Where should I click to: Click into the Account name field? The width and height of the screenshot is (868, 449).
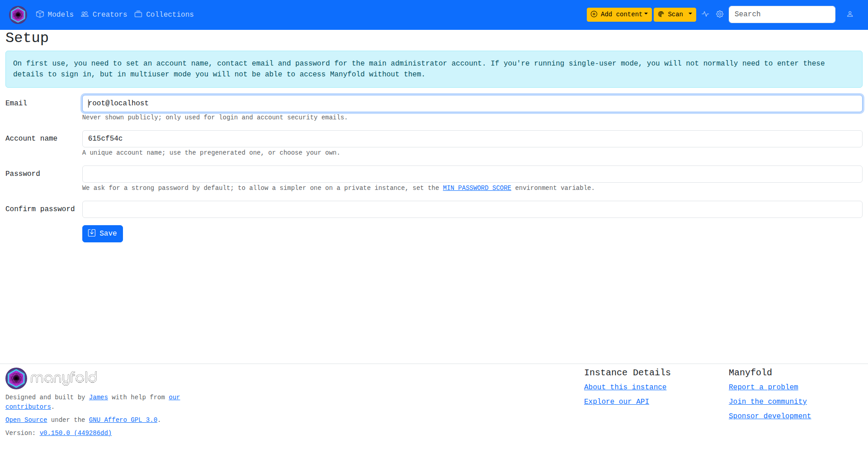tap(472, 139)
